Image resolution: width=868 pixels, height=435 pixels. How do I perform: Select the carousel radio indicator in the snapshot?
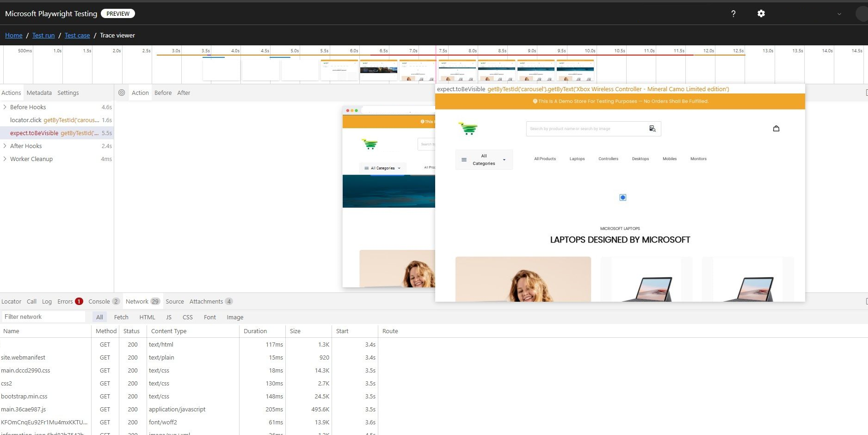pos(622,197)
